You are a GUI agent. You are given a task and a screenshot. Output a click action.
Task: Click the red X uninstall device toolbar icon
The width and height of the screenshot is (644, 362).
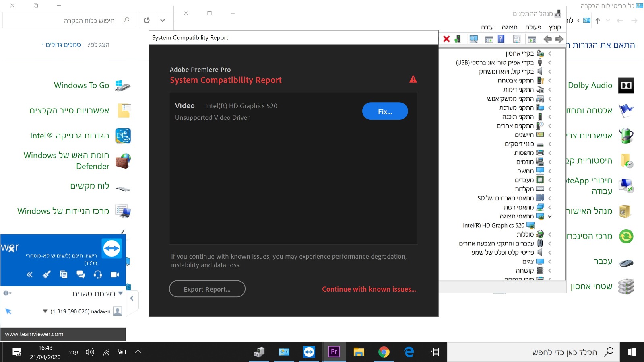446,39
